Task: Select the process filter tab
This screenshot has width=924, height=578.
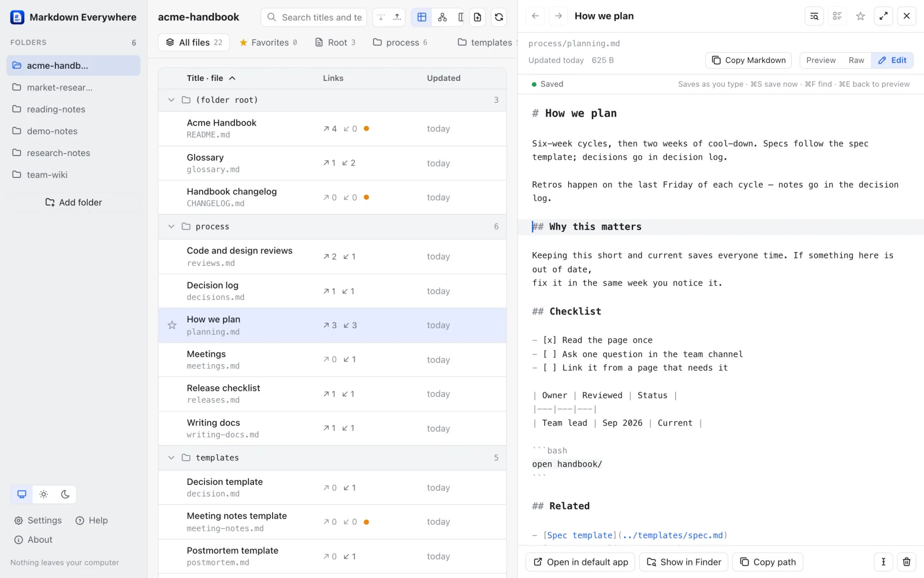Action: point(400,42)
